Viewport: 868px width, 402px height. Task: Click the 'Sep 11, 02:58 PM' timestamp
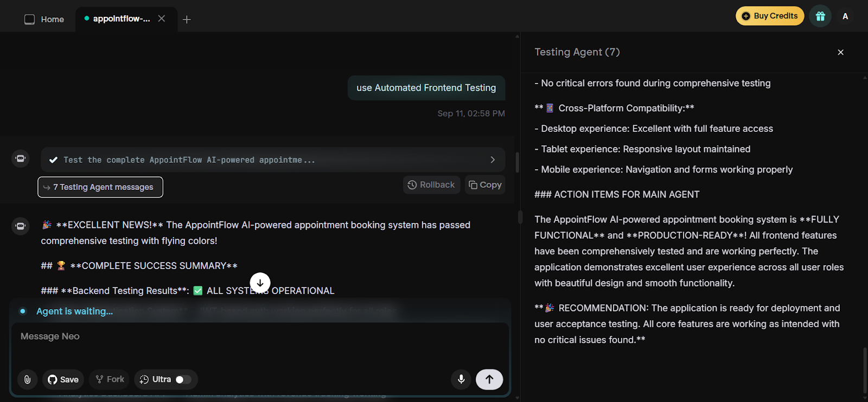(x=471, y=113)
